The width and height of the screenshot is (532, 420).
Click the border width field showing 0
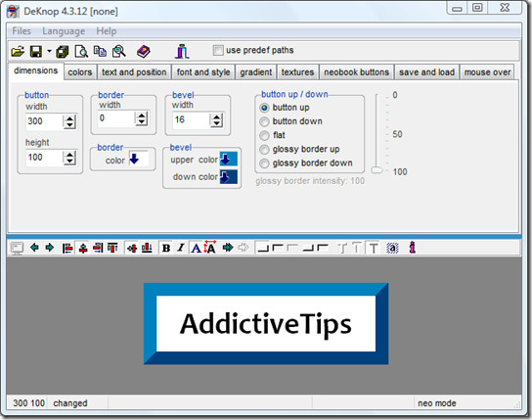(x=116, y=118)
